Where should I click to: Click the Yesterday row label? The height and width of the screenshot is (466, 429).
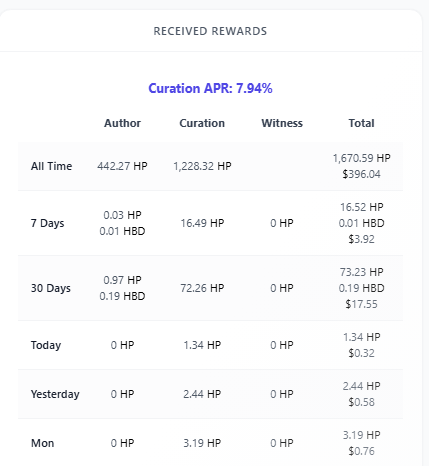click(55, 394)
